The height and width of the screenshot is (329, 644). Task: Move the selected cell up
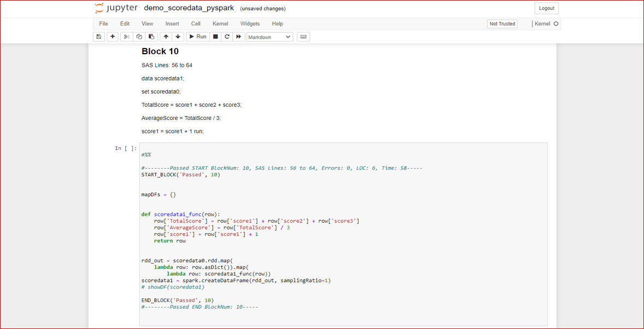(x=166, y=37)
